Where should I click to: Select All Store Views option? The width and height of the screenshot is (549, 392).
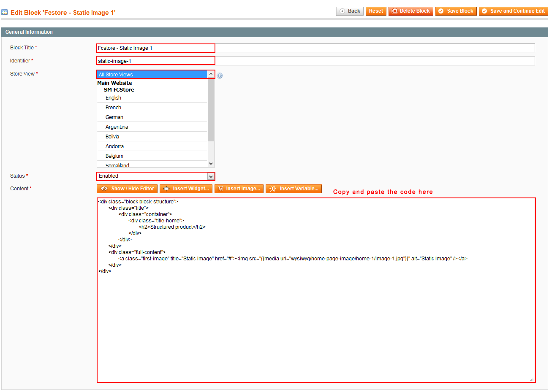click(152, 75)
